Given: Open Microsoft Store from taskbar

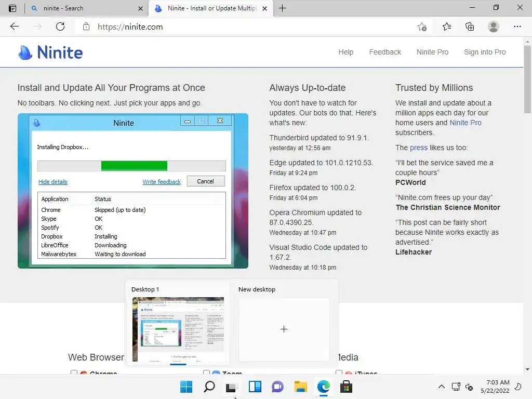Looking at the screenshot, I should 346,387.
